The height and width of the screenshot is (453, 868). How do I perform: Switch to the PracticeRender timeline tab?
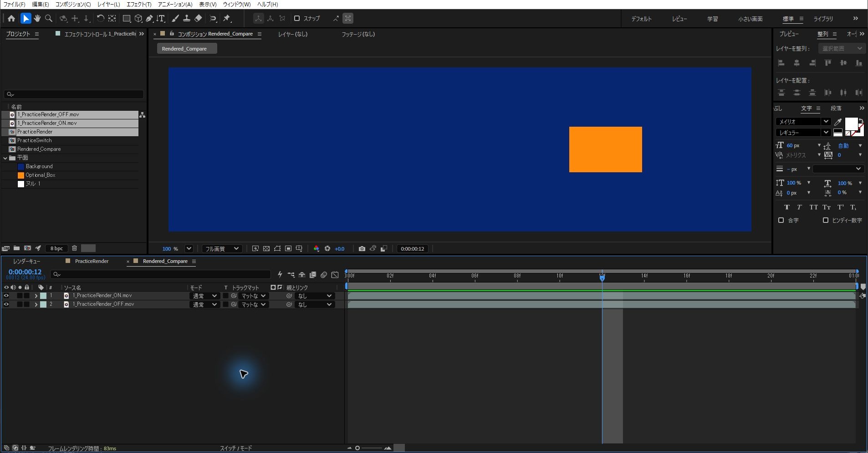(x=92, y=261)
